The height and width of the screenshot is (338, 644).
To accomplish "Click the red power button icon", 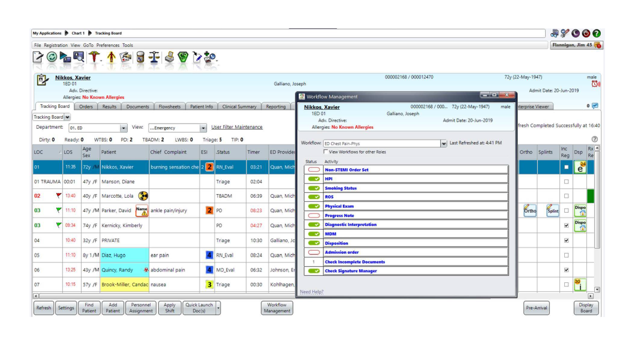I will (x=586, y=34).
